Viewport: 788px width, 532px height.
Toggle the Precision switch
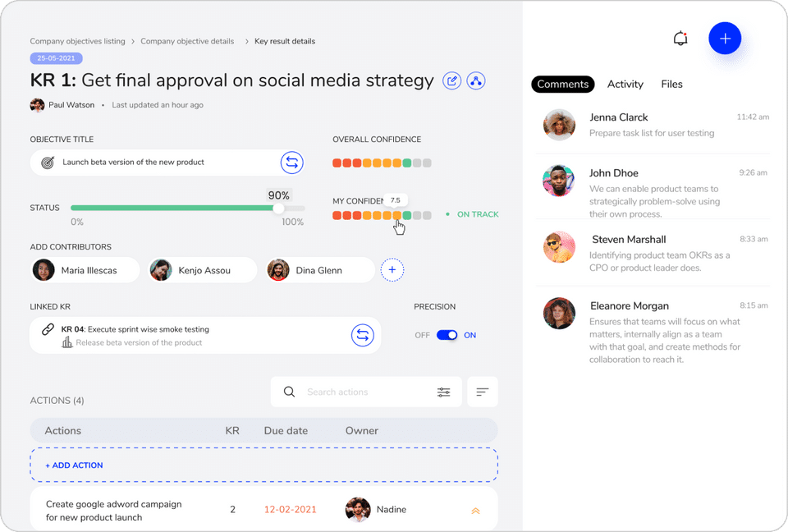[x=447, y=335]
